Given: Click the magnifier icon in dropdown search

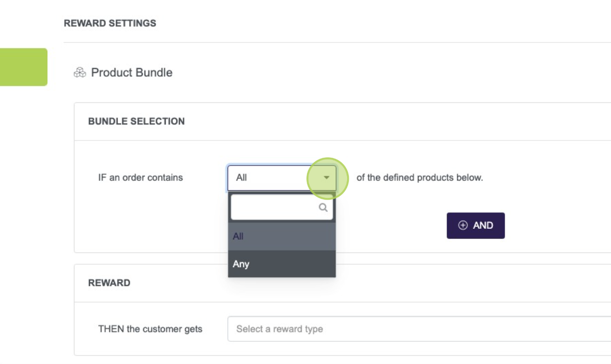Looking at the screenshot, I should (323, 208).
